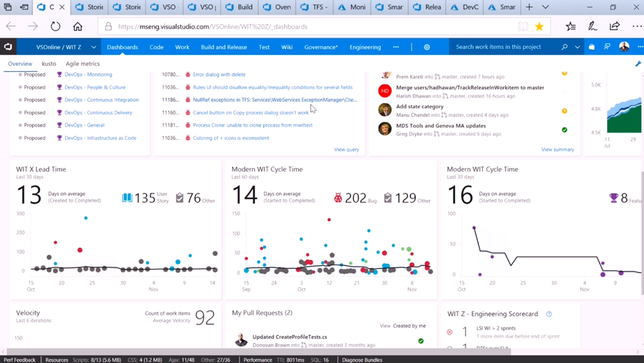Click the Resources status bar item

pos(57,360)
